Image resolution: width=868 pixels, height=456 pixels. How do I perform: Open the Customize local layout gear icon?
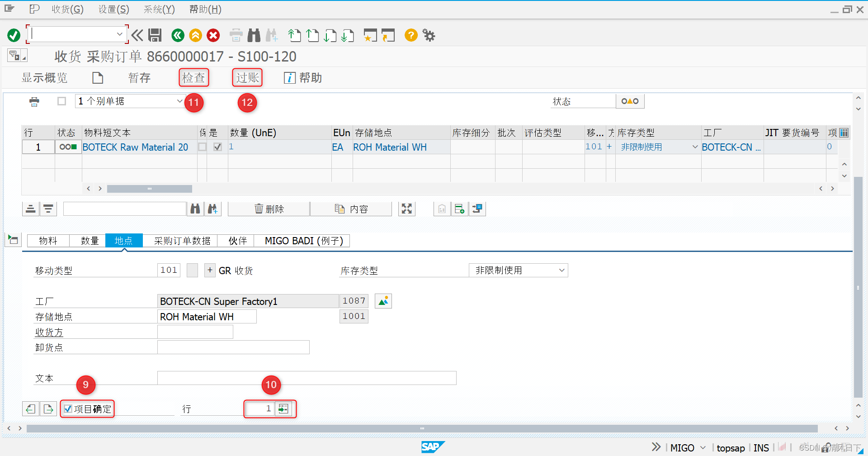pyautogui.click(x=429, y=35)
